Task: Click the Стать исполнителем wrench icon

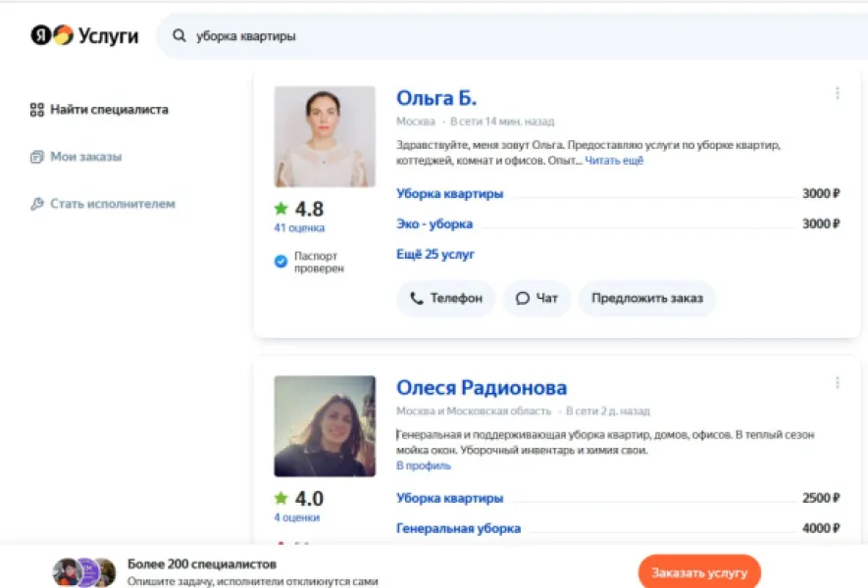Action: 37,204
